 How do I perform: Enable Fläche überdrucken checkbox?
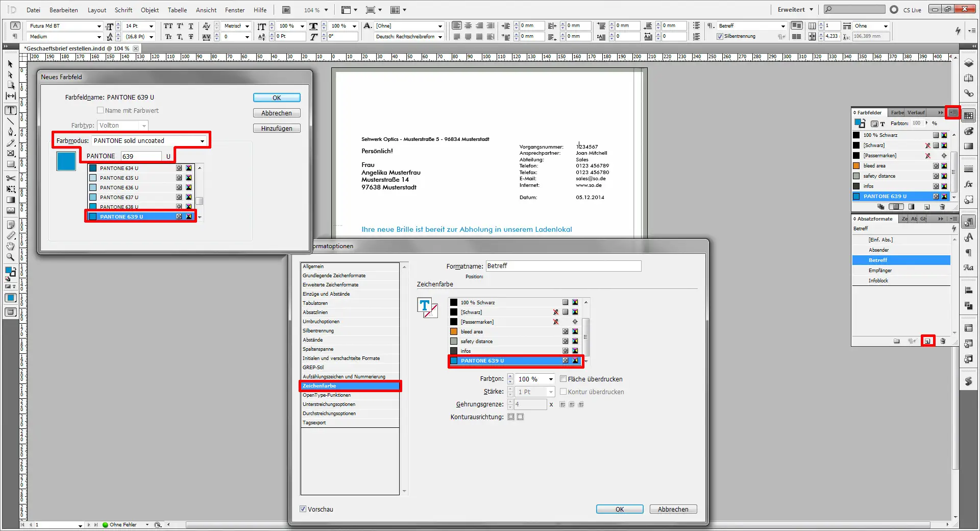(563, 379)
